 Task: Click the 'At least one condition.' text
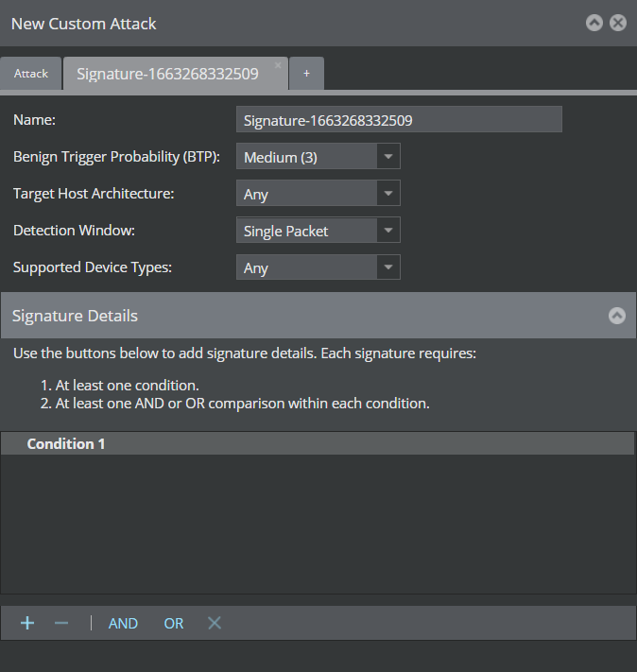point(128,386)
